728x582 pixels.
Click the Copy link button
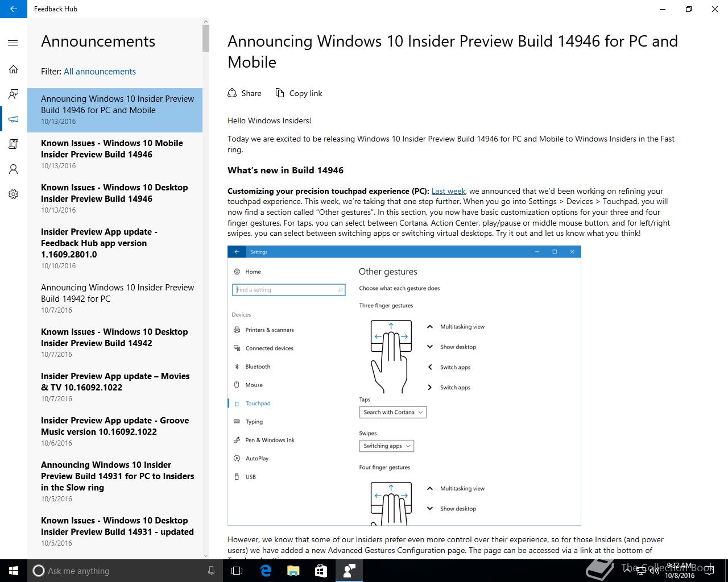click(299, 93)
